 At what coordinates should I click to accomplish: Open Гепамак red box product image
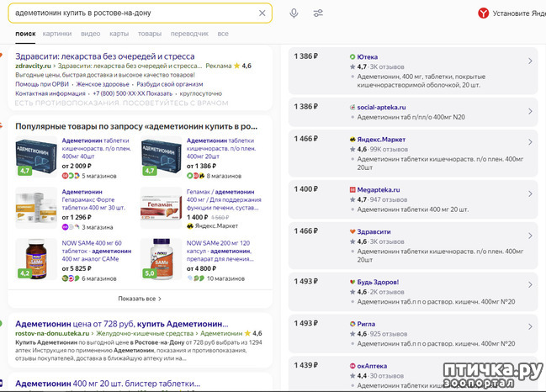tap(161, 208)
